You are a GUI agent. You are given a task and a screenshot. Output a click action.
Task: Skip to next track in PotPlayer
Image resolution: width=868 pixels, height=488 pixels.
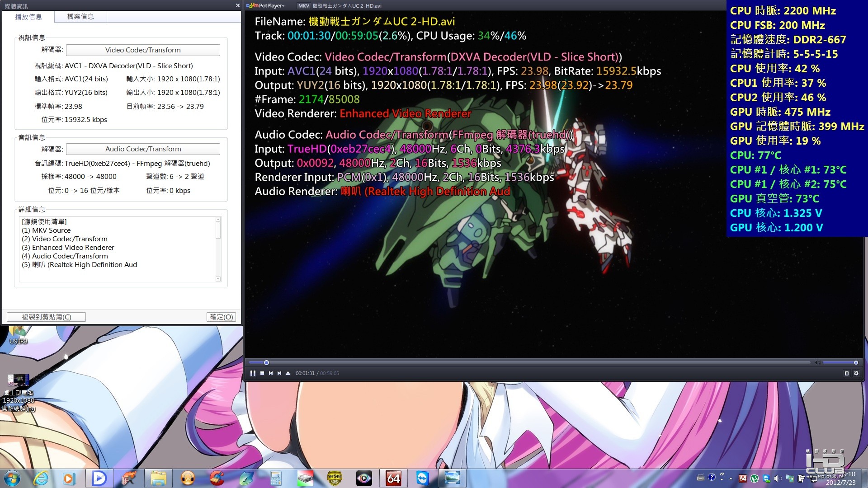coord(279,373)
